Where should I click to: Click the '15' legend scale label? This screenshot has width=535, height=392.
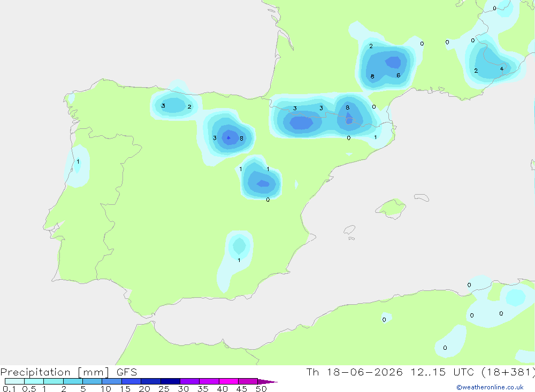[x=125, y=389]
